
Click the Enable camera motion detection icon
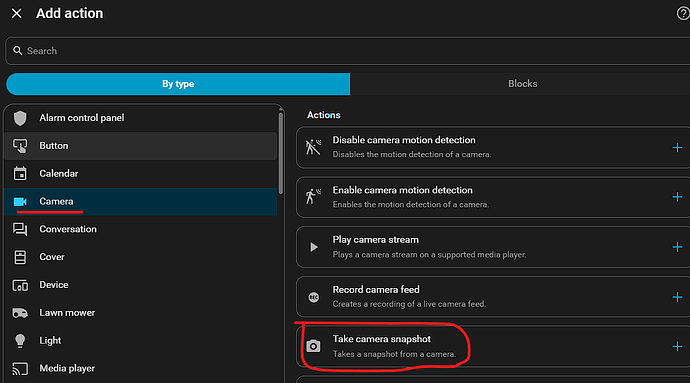pos(313,197)
